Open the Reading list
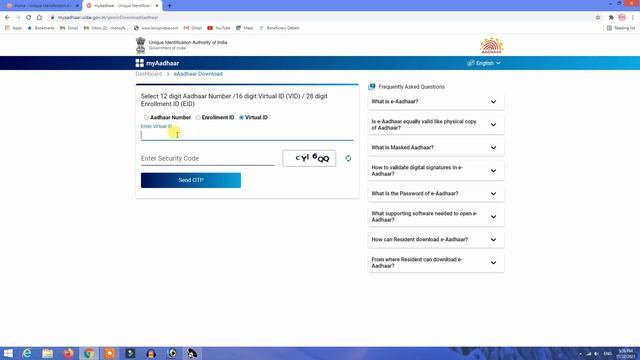The width and height of the screenshot is (640, 360). pyautogui.click(x=621, y=28)
